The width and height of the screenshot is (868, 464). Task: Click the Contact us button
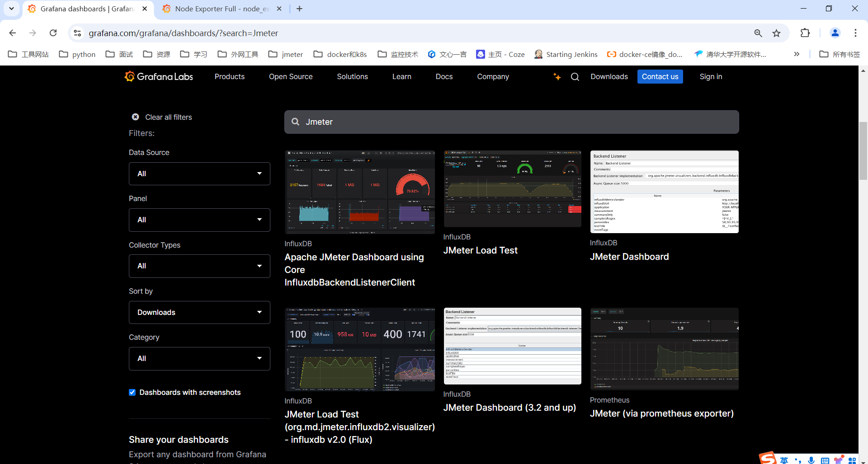660,76
